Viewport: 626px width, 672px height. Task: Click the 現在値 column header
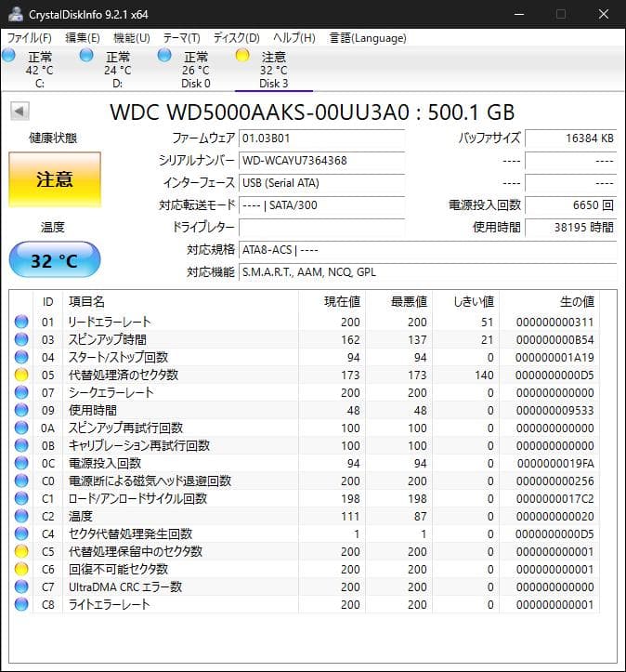point(332,302)
